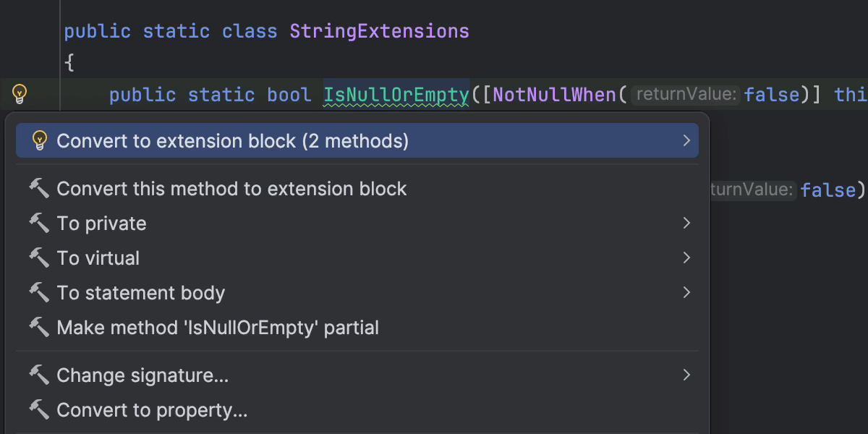The width and height of the screenshot is (868, 434).
Task: Select Convert this method to extension block
Action: [x=231, y=189]
